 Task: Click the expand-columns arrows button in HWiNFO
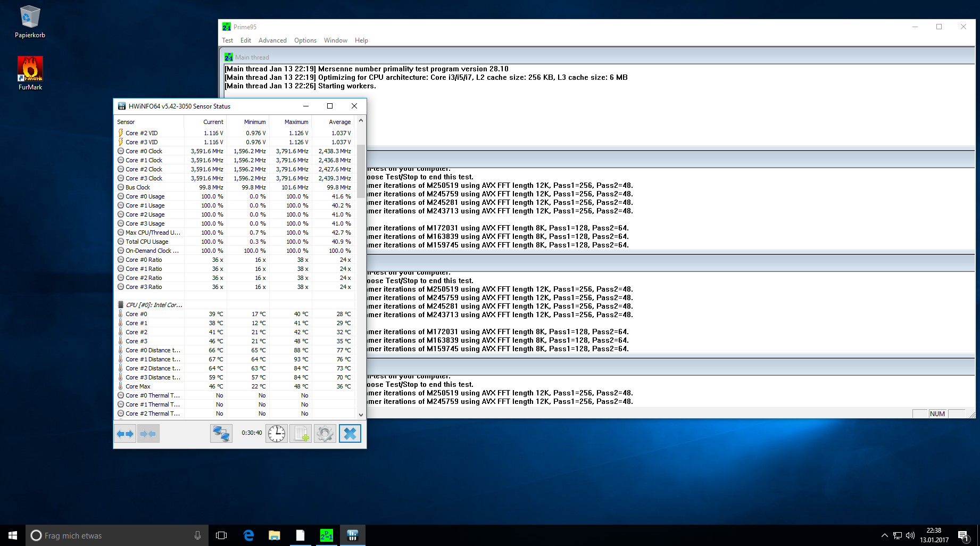coord(125,434)
